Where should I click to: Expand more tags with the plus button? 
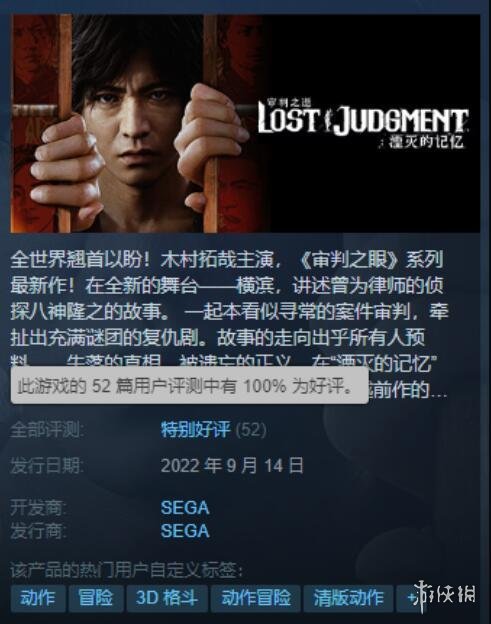pos(410,598)
